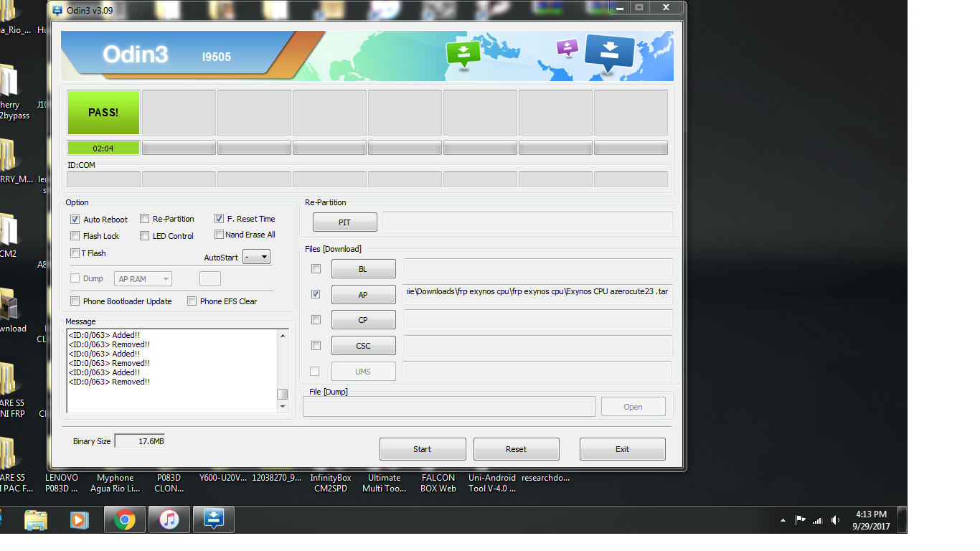980x551 pixels.
Task: Click the Start button to flash
Action: click(x=422, y=449)
